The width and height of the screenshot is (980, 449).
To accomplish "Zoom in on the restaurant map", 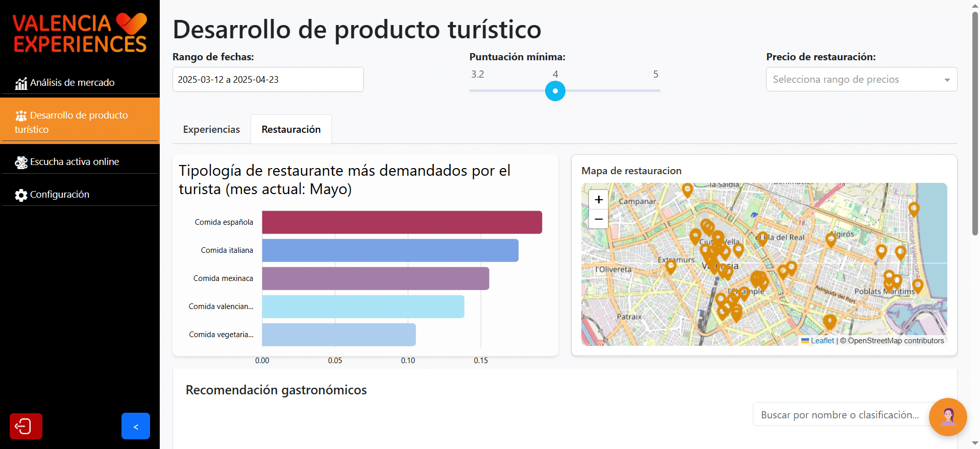I will 598,200.
